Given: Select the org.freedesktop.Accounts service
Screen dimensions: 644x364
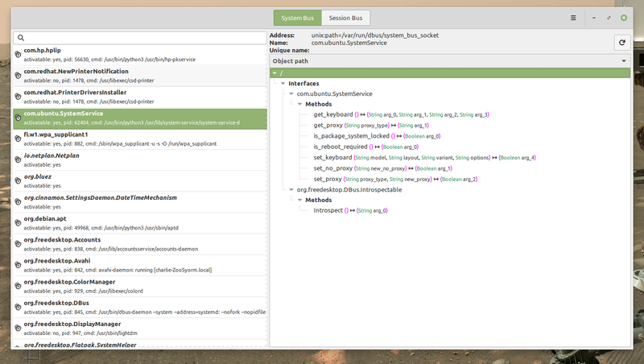Looking at the screenshot, I should point(139,244).
